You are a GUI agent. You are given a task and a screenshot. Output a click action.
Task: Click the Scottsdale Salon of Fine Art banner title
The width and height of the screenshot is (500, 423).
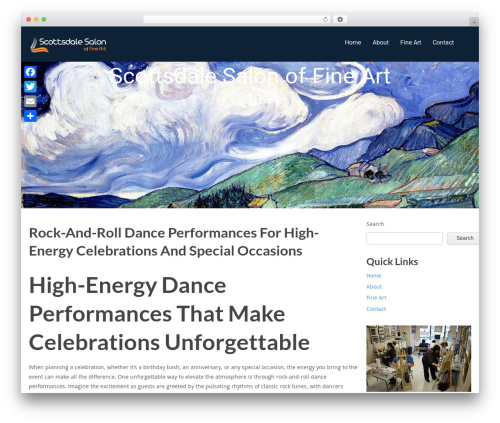click(x=250, y=76)
